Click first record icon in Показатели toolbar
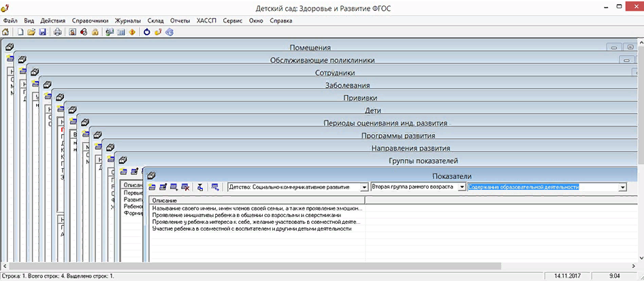Image resolution: width=644 pixels, height=281 pixels. [x=152, y=187]
